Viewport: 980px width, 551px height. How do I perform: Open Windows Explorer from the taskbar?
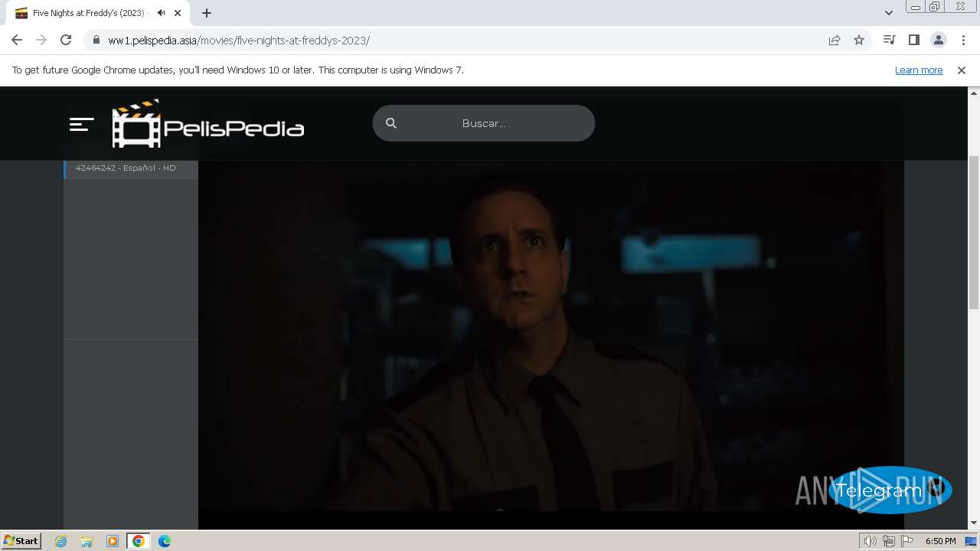(87, 541)
